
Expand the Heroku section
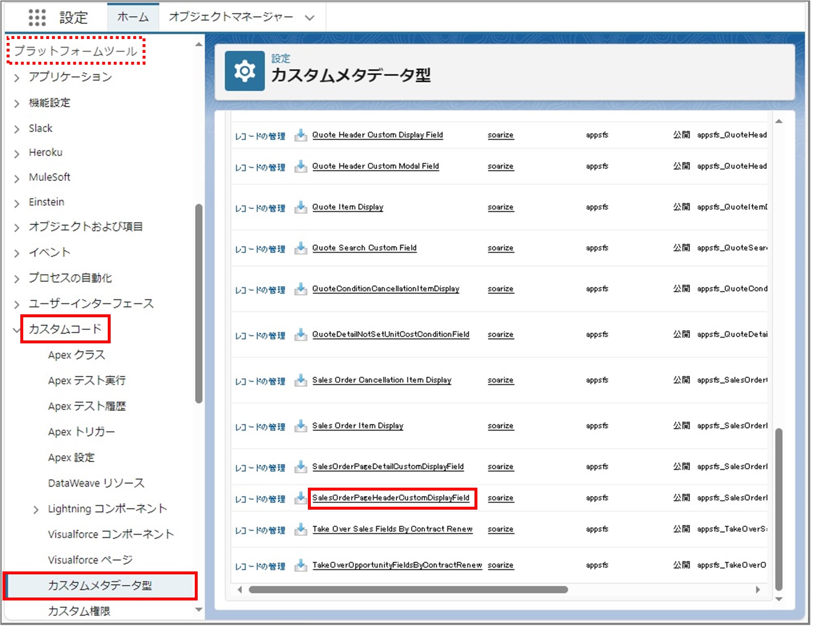click(x=17, y=153)
